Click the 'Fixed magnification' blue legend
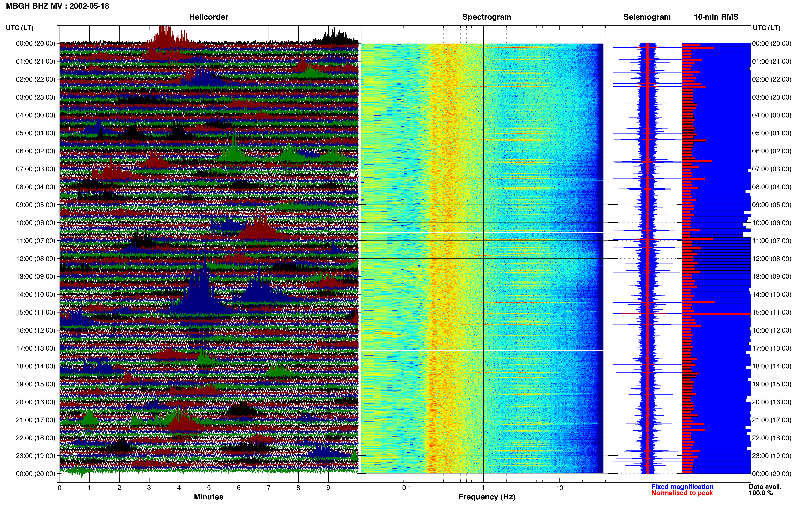The width and height of the screenshot is (812, 508). 682,486
